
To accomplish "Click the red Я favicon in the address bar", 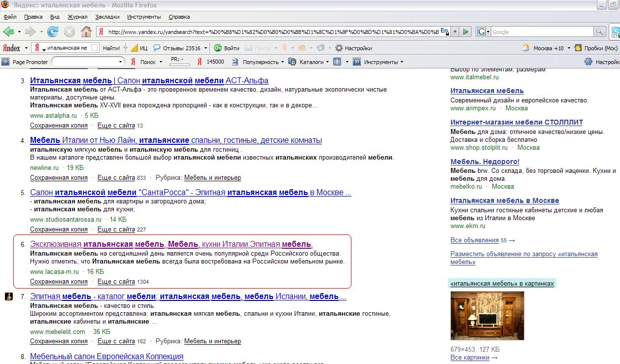I will pos(101,32).
